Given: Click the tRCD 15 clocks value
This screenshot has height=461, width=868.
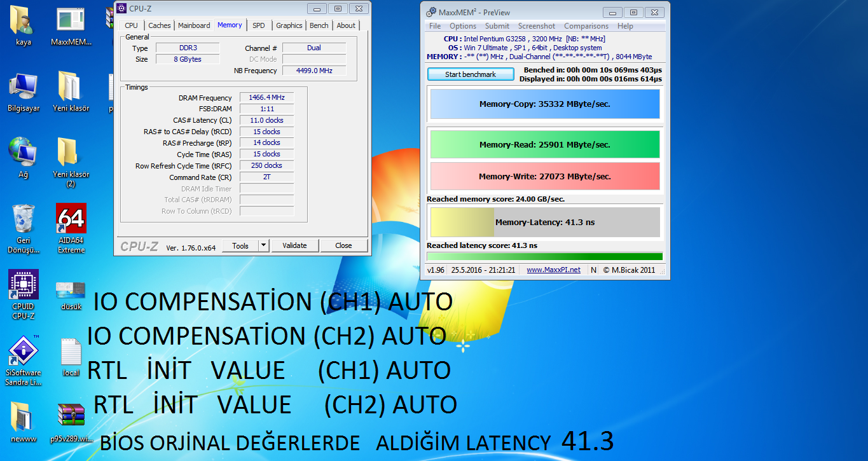Looking at the screenshot, I should 266,132.
